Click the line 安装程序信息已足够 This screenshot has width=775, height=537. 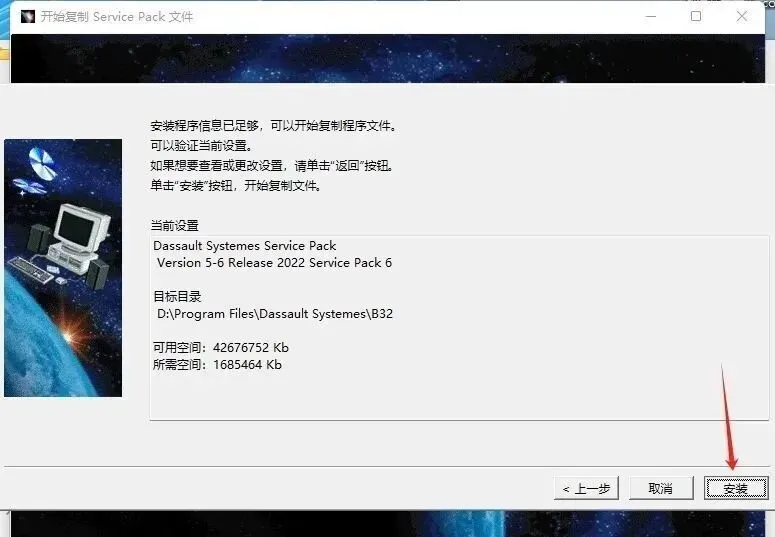(x=274, y=126)
